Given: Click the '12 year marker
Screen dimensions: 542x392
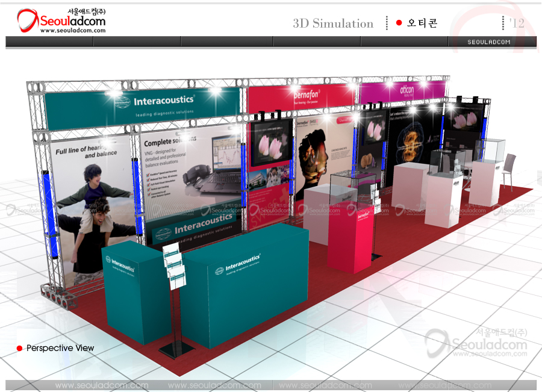Looking at the screenshot, I should [x=517, y=23].
